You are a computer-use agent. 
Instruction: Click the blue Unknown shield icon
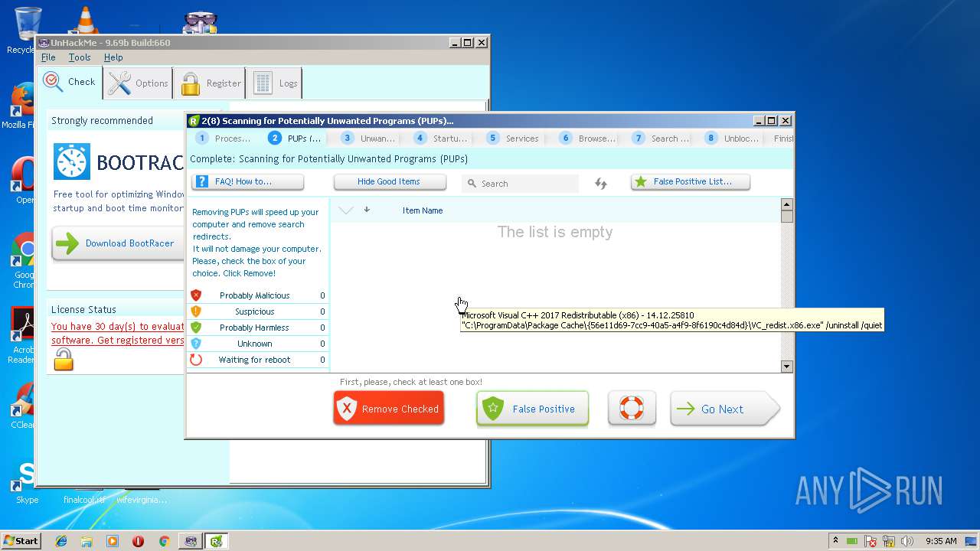click(x=196, y=344)
